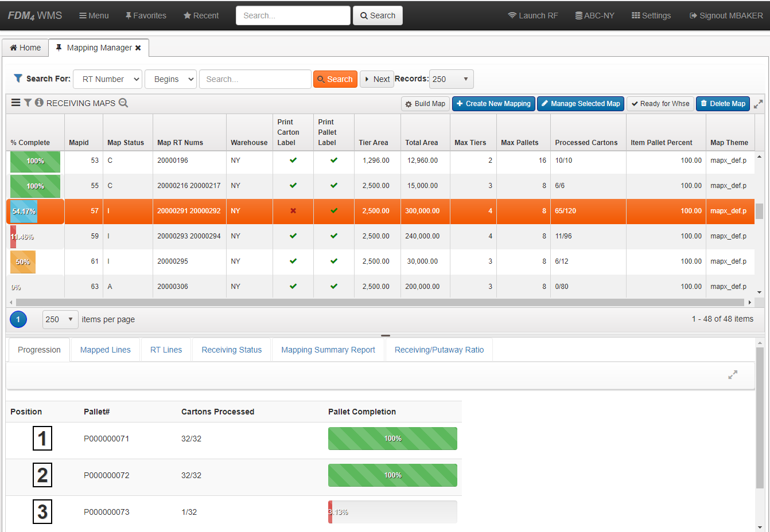The width and height of the screenshot is (770, 532).
Task: Select the 54.17% progress bar of map 57
Action: click(x=24, y=212)
